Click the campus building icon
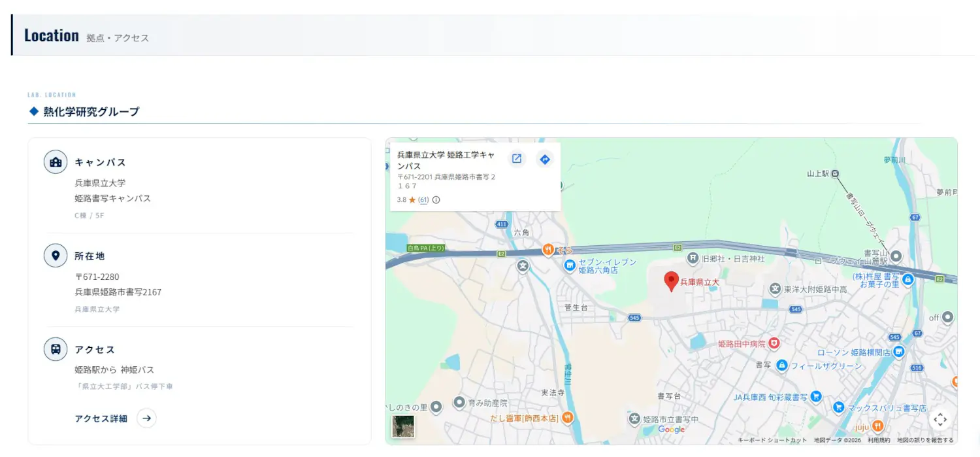980x457 pixels. tap(56, 161)
